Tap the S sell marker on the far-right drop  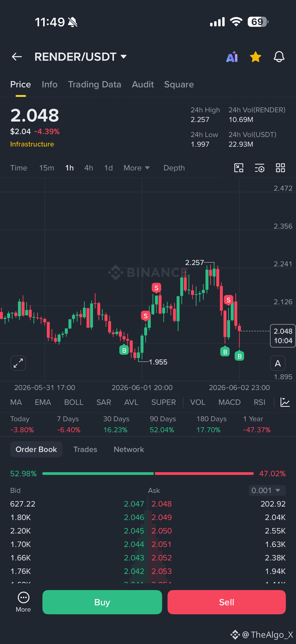(x=228, y=300)
